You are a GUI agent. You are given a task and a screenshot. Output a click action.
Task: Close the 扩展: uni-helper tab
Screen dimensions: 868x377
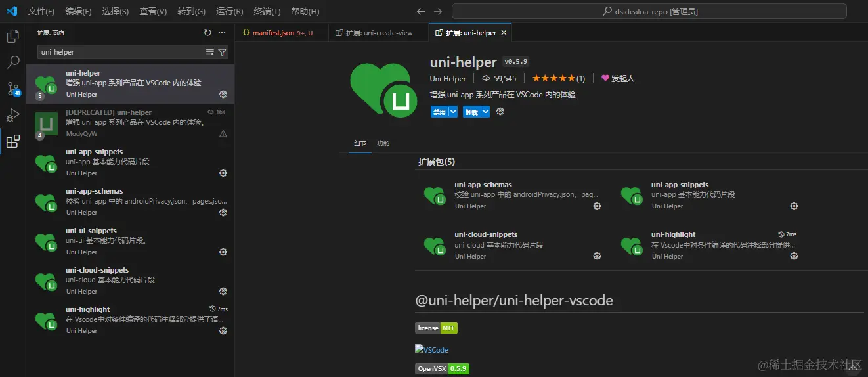coord(504,33)
